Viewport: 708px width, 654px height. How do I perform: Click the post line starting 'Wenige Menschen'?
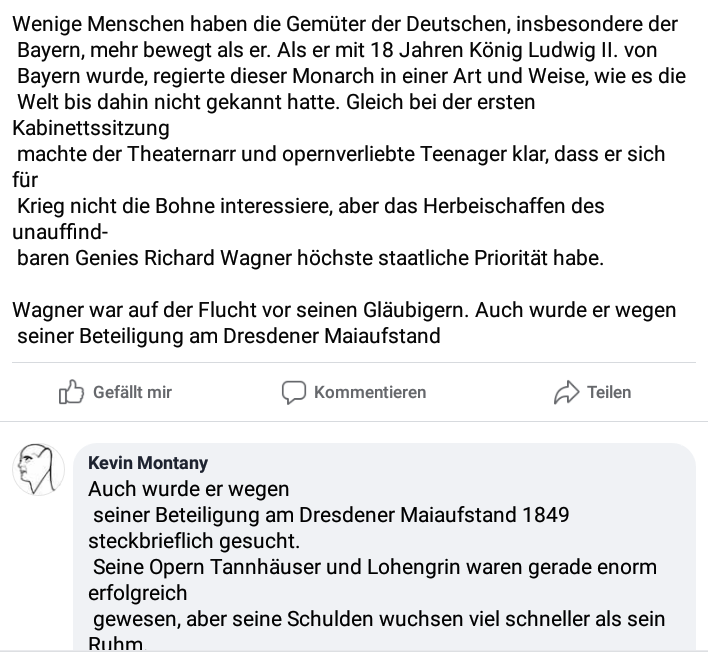345,24
